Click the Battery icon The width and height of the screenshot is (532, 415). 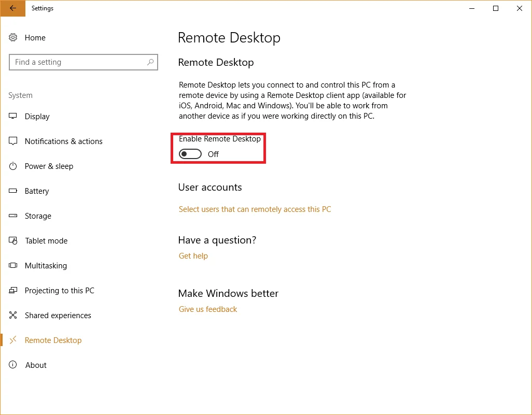pos(13,191)
